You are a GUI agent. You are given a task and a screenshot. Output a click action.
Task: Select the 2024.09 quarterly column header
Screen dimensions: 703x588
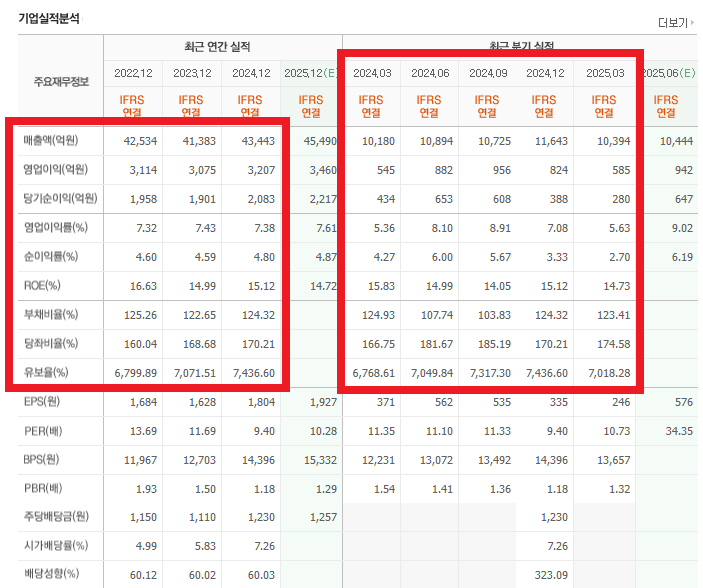click(x=488, y=73)
